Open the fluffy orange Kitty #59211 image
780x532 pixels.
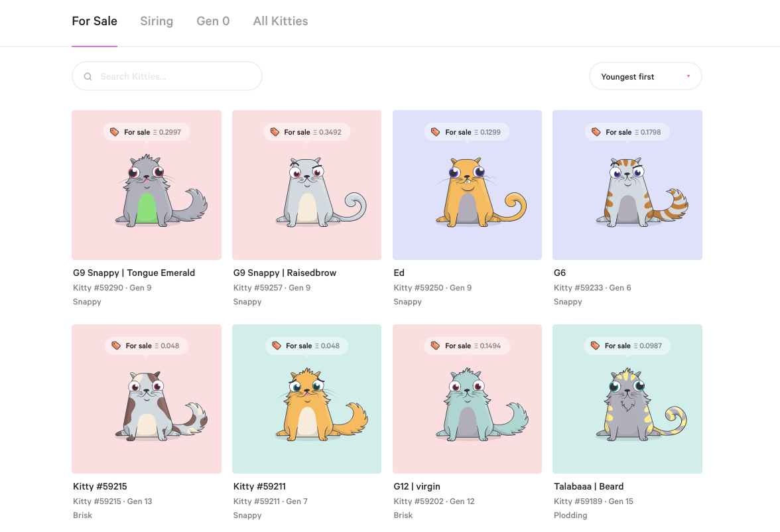point(307,399)
